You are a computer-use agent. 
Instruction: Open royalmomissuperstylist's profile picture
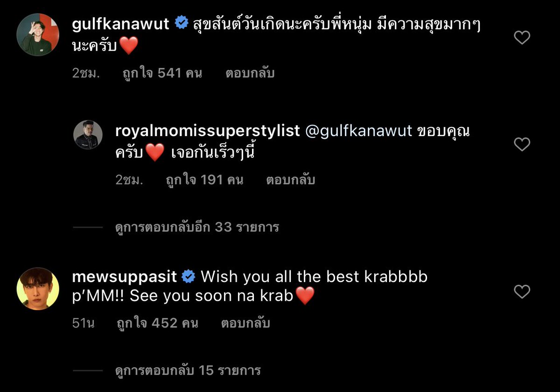(88, 137)
